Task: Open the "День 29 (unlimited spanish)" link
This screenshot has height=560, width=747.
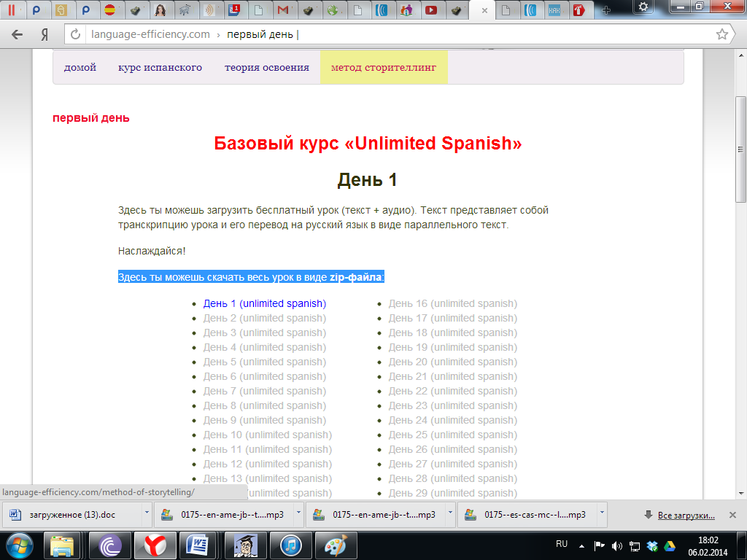Action: (x=452, y=493)
